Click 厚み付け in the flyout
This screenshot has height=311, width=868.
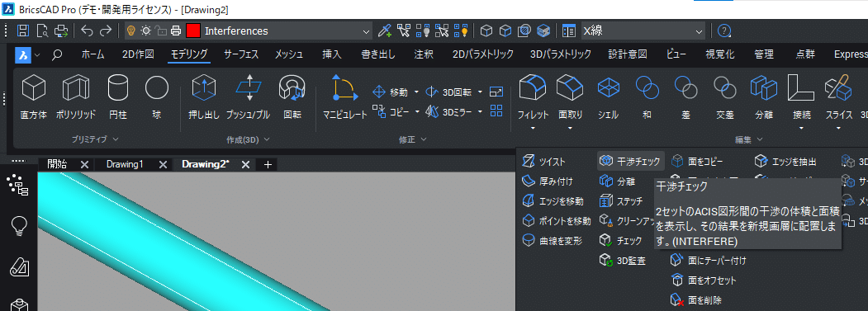(x=548, y=181)
